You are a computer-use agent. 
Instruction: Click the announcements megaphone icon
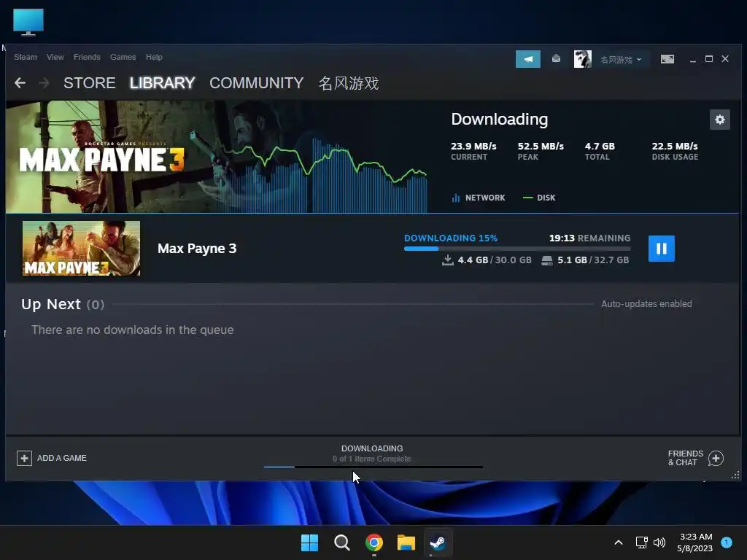pos(528,59)
